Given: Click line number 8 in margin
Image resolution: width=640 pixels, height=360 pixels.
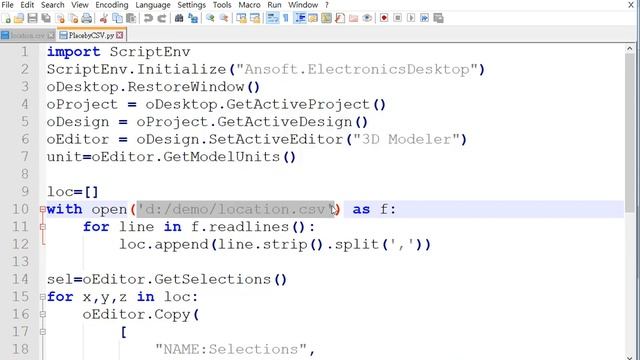Looking at the screenshot, I should tap(24, 174).
